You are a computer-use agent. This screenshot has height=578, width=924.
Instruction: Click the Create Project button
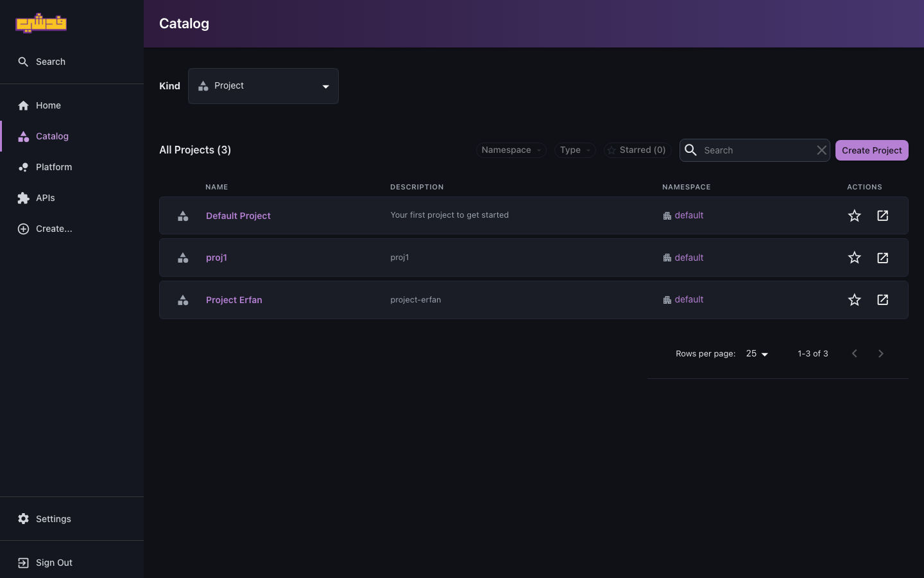click(871, 150)
